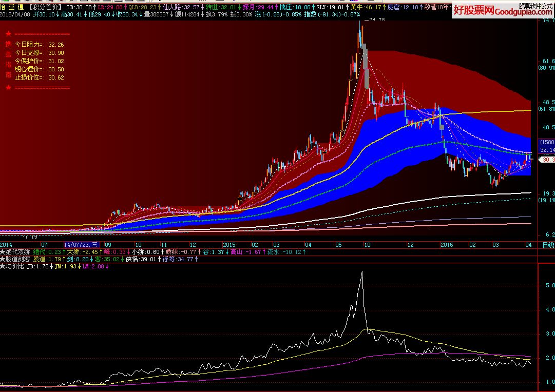
Task: Click the JB:1.76 value
Action: click(37, 266)
